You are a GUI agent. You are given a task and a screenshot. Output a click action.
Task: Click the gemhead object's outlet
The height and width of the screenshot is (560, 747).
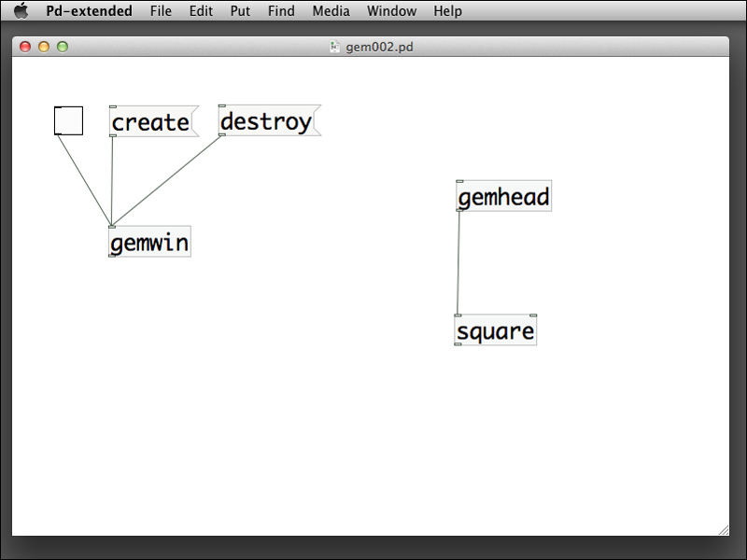pyautogui.click(x=459, y=209)
